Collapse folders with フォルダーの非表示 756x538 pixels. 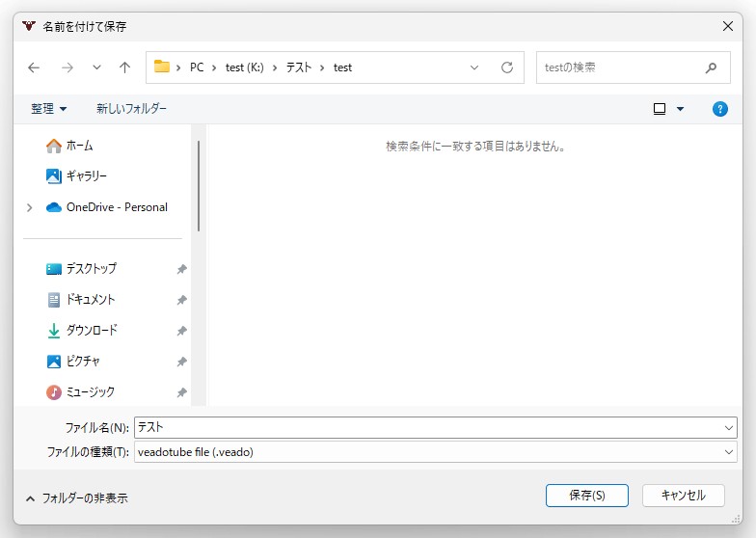coord(76,498)
